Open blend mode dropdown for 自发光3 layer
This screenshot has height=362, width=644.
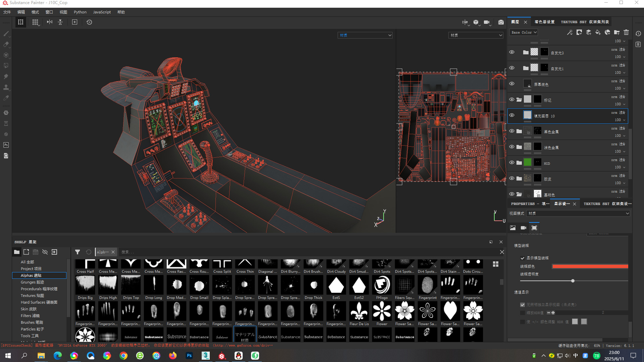tap(618, 49)
